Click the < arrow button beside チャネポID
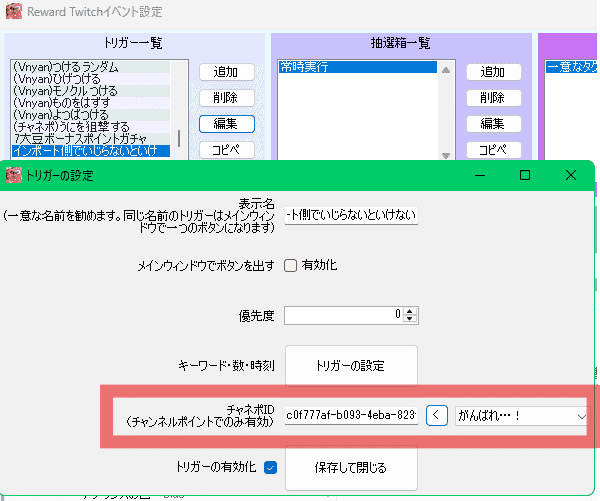This screenshot has width=600, height=501. tap(437, 415)
